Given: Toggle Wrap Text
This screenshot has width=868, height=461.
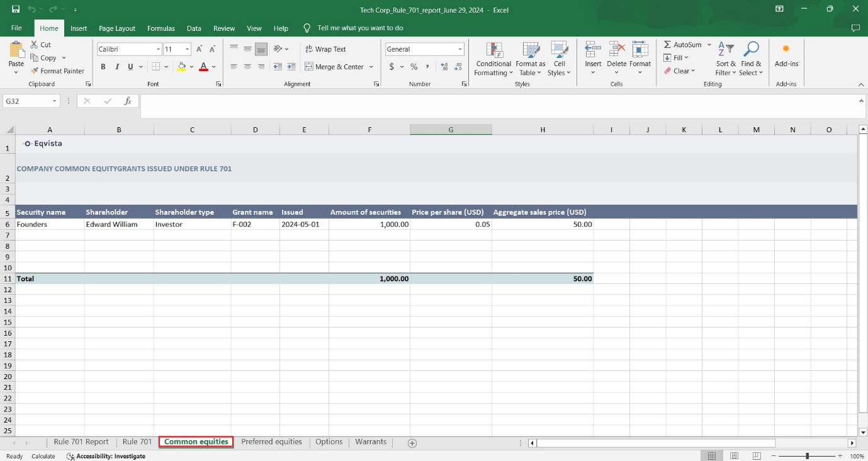Looking at the screenshot, I should click(325, 49).
